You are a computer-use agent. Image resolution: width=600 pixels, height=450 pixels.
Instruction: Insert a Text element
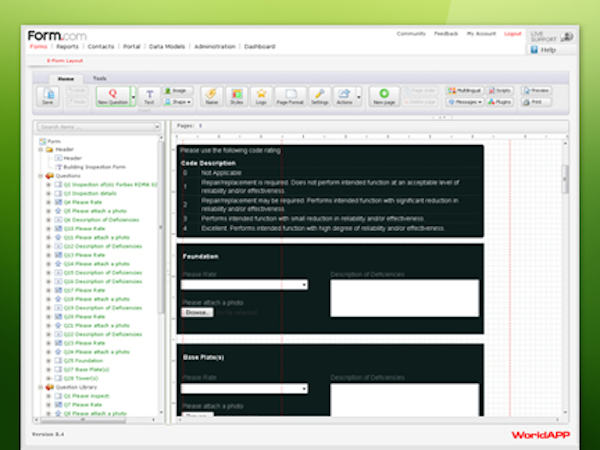[149, 96]
